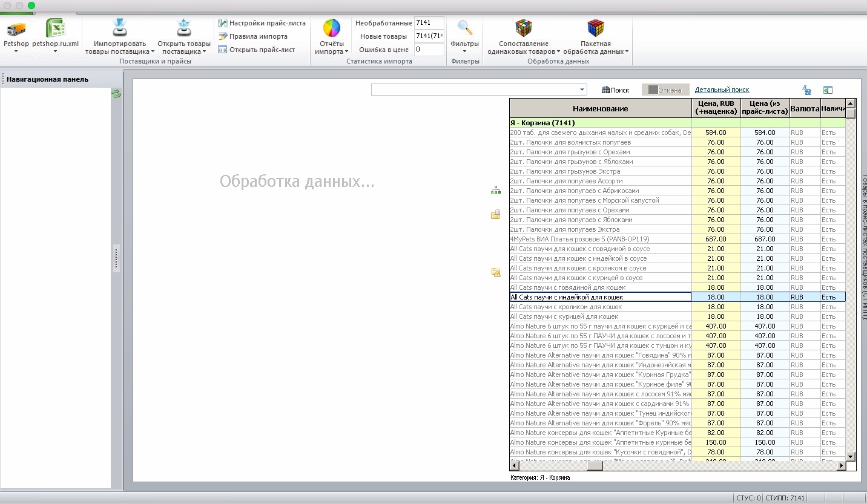Click the navigation panel splitter handle
867x504 pixels.
point(116,259)
